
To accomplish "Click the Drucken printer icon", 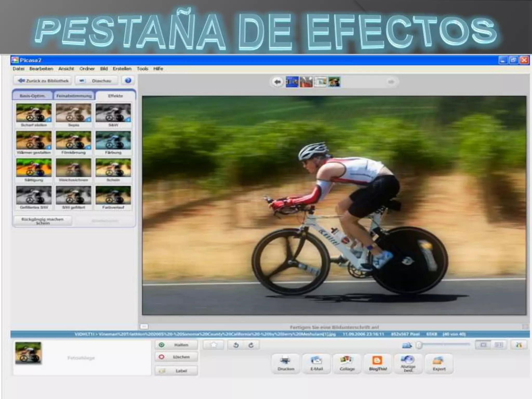I will (x=285, y=361).
